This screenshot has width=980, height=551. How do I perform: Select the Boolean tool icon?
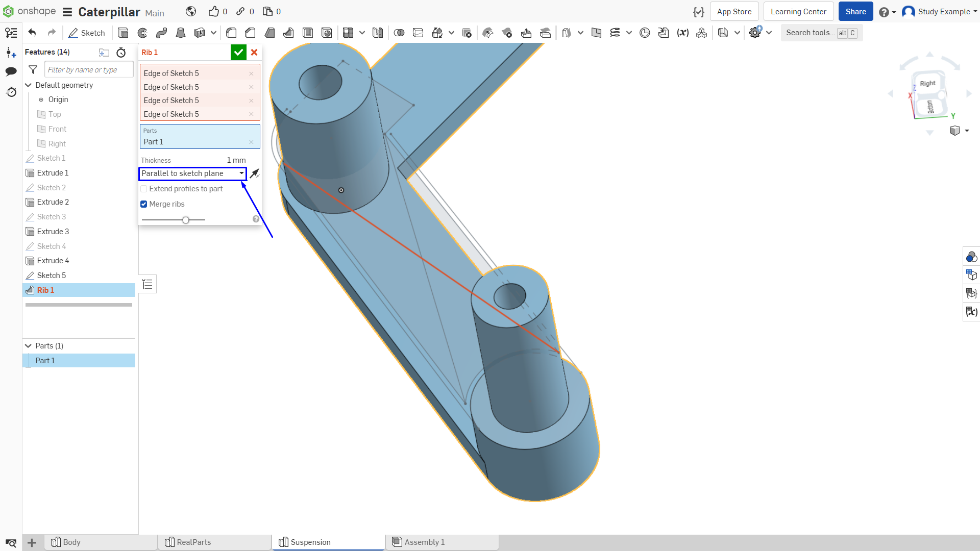click(399, 33)
